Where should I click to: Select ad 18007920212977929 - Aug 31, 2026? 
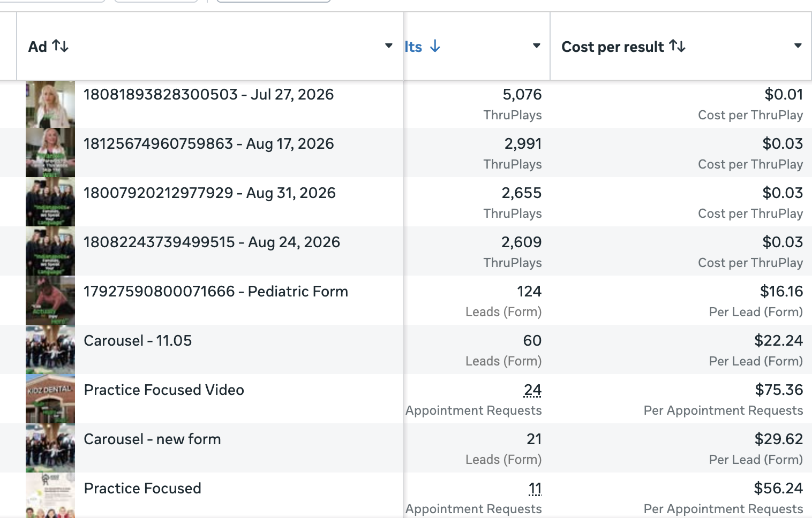point(210,193)
